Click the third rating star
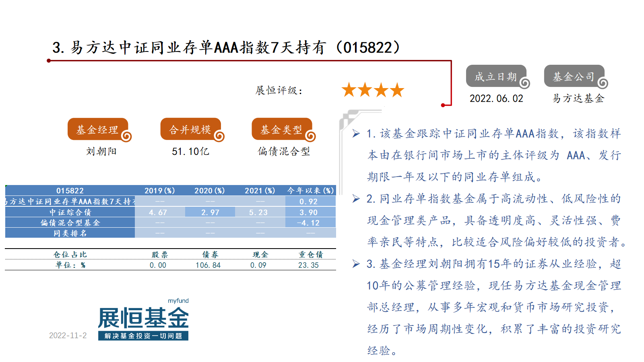The image size is (644, 362). coord(381,90)
